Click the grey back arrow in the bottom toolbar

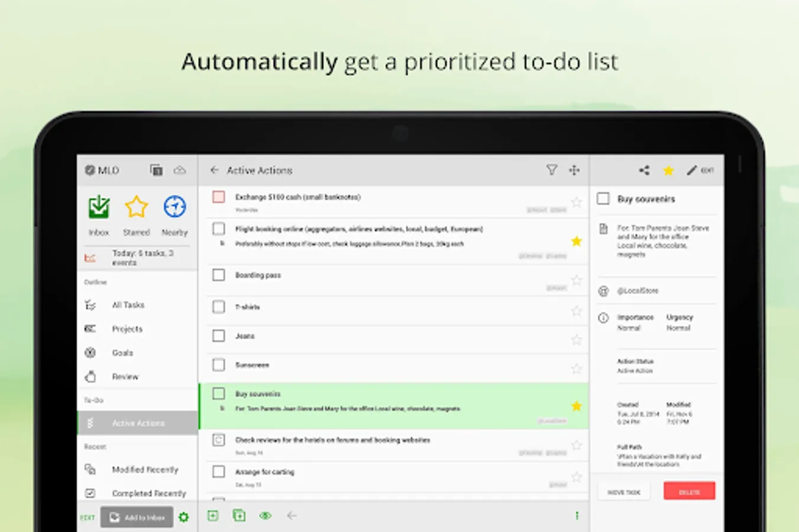pos(292,515)
